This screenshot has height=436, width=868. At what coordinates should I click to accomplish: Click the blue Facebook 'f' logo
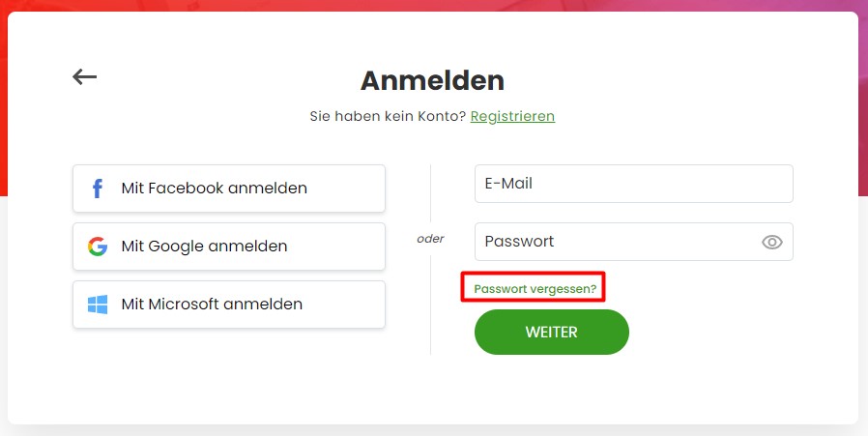(x=98, y=189)
